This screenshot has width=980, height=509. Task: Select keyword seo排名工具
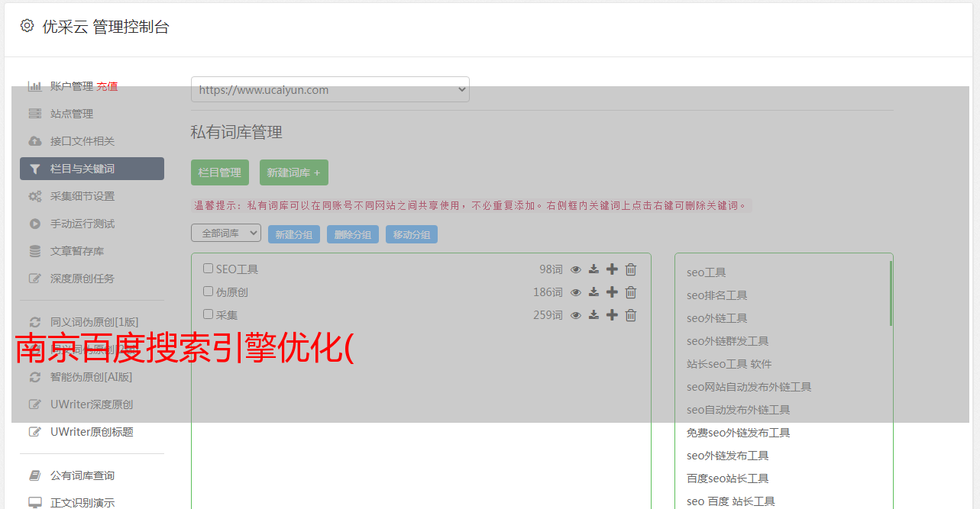716,295
